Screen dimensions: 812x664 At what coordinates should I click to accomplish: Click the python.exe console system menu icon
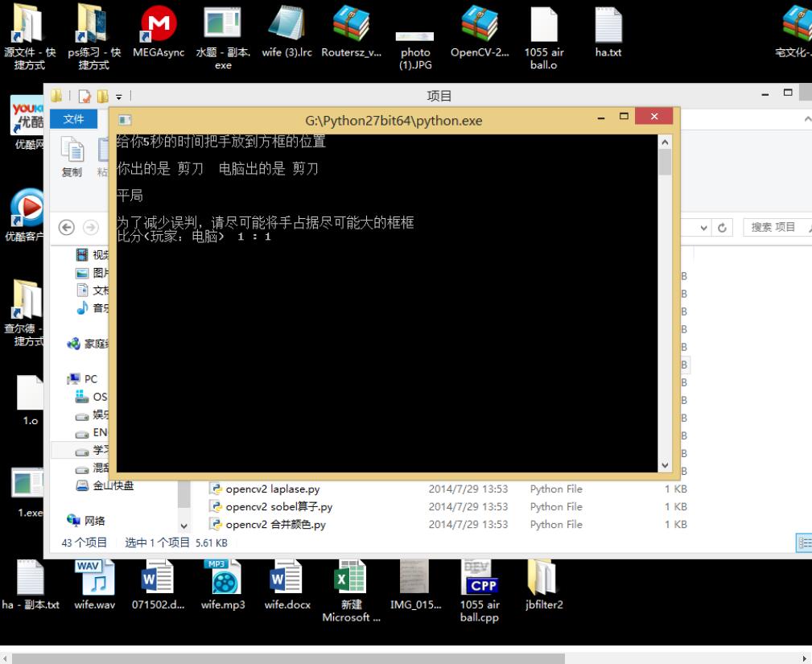[125, 120]
